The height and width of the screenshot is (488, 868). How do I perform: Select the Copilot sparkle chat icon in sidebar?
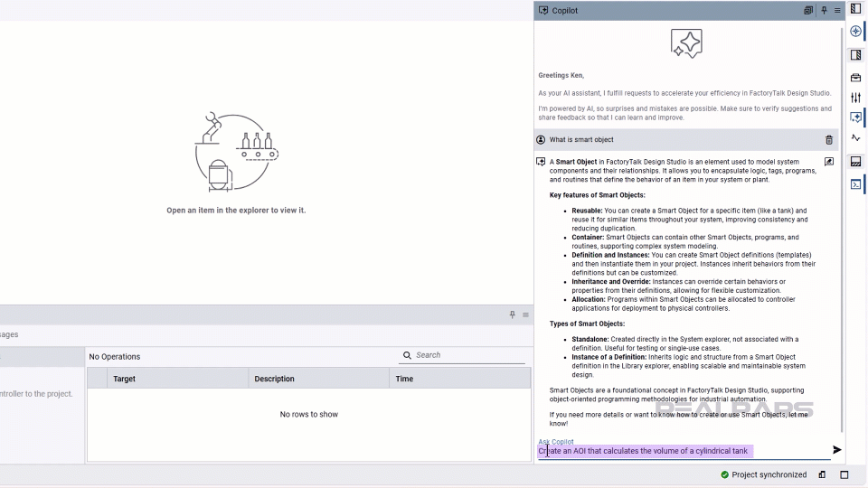(x=856, y=117)
